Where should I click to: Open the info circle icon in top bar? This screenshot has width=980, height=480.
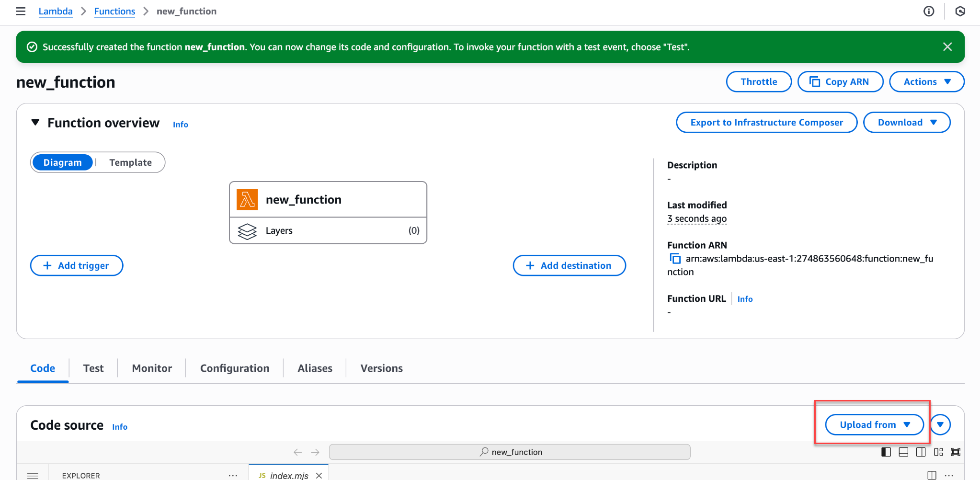click(x=928, y=11)
